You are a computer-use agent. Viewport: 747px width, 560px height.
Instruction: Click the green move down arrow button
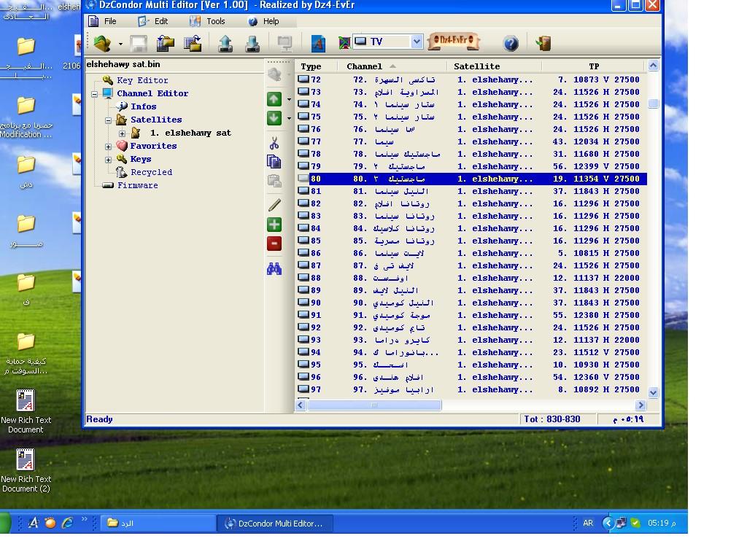coord(274,117)
